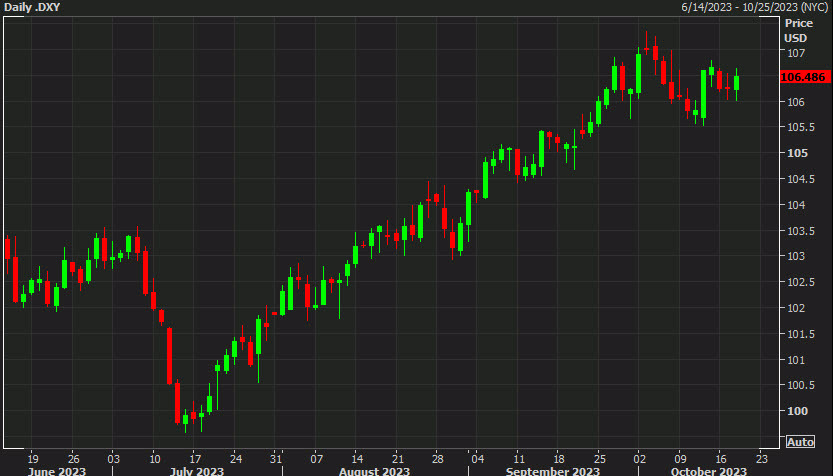Click the August 2023 month label
833x476 pixels.
[x=375, y=471]
